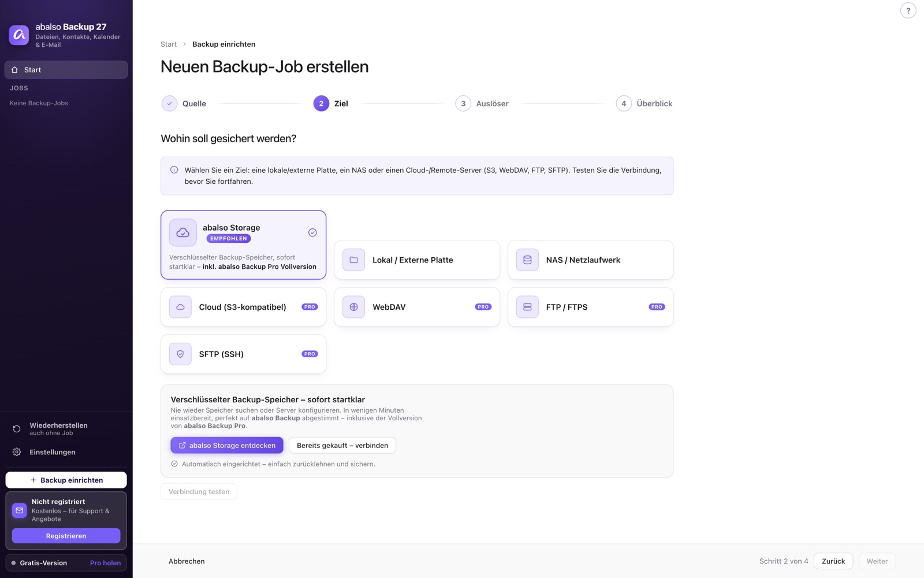Image resolution: width=924 pixels, height=578 pixels.
Task: Click the Automatisch eingerichtet note
Action: click(x=278, y=464)
